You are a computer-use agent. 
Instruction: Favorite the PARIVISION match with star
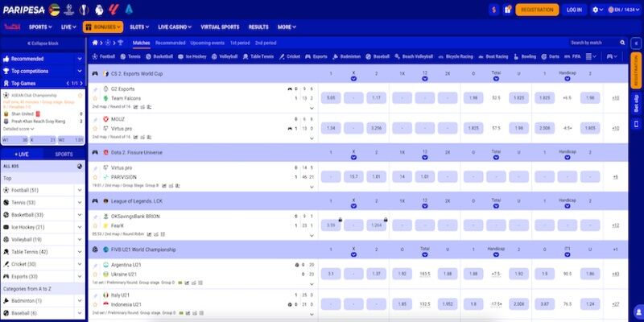(94, 176)
